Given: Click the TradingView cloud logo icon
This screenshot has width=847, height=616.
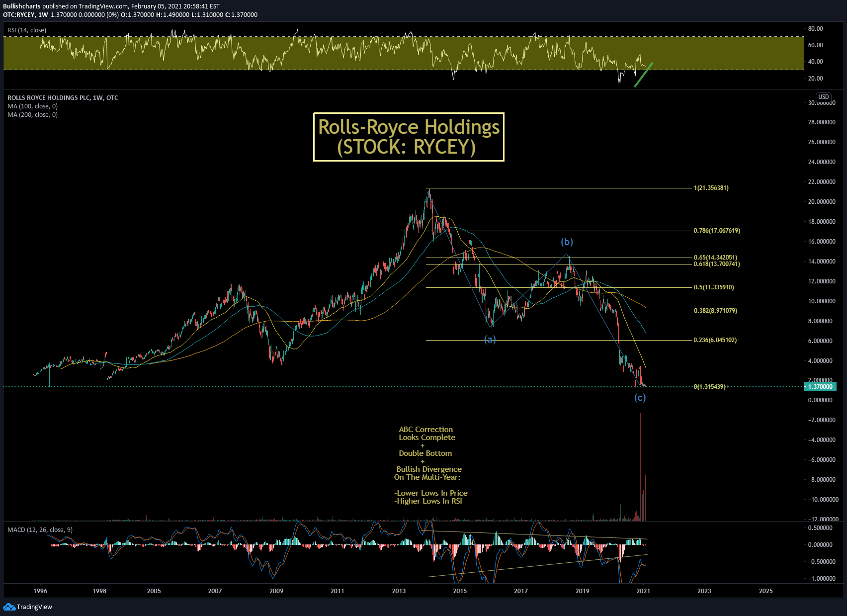Looking at the screenshot, I should (x=9, y=607).
